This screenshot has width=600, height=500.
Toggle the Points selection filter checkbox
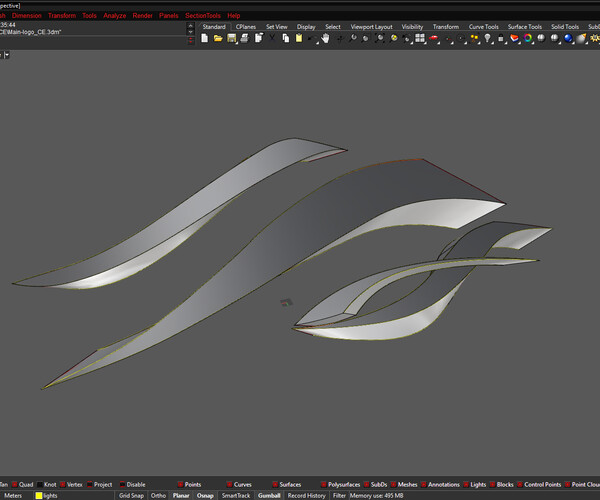(178, 484)
